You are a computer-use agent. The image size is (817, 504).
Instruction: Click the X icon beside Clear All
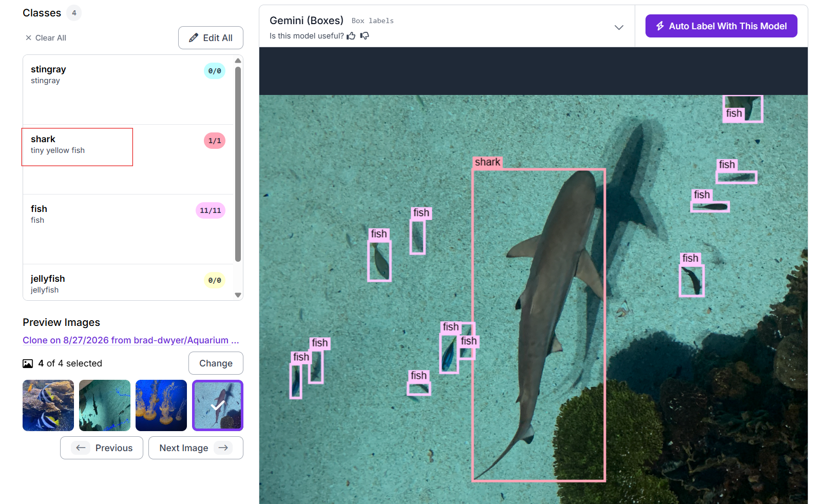(x=28, y=38)
